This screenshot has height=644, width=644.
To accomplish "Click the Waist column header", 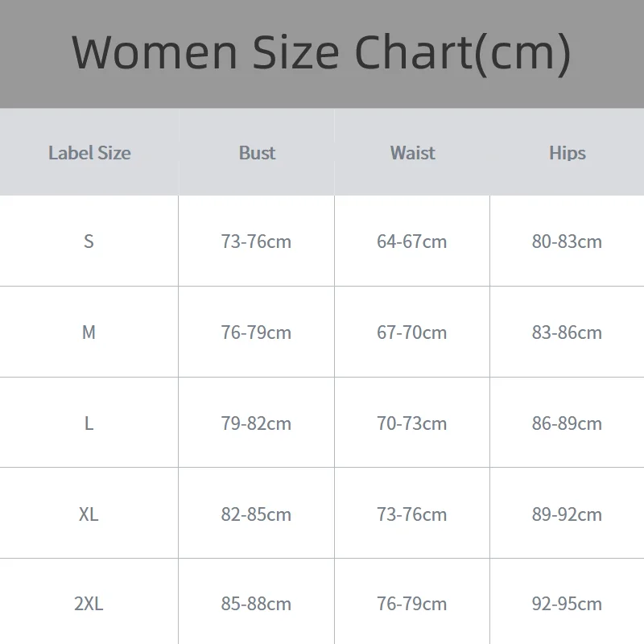I will 412,153.
